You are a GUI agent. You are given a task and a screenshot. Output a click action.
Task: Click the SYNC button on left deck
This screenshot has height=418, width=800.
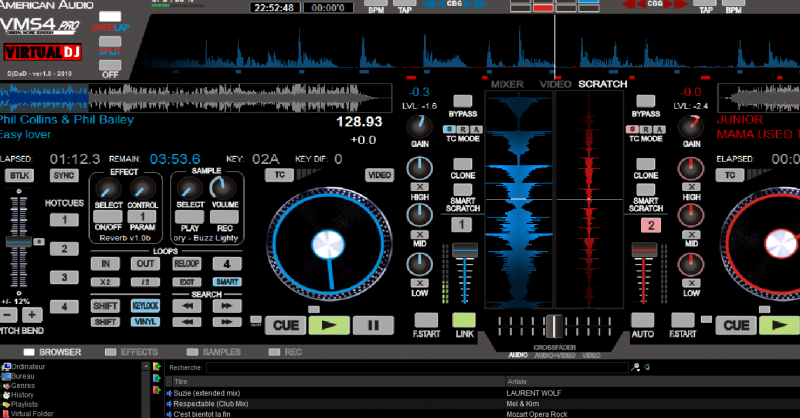64,175
